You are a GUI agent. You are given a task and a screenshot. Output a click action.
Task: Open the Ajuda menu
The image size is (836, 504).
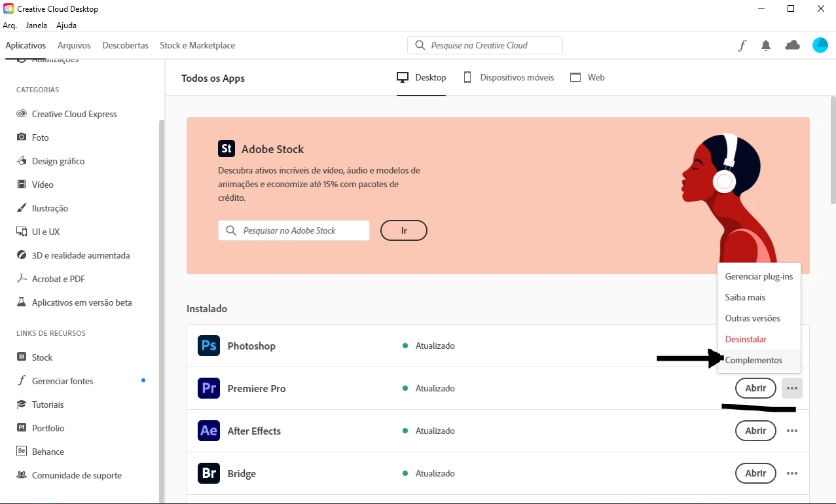click(x=66, y=26)
